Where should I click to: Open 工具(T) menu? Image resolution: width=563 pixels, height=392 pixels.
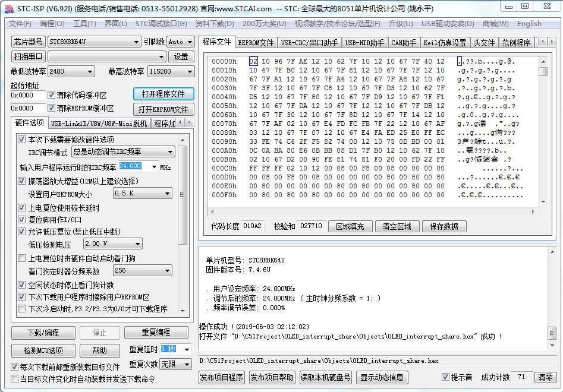click(x=85, y=24)
